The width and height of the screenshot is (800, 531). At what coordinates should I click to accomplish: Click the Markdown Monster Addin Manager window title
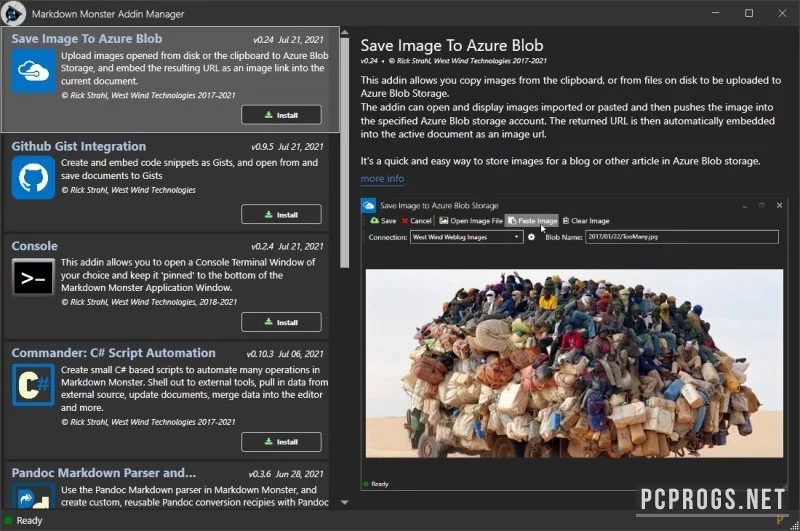tap(108, 14)
